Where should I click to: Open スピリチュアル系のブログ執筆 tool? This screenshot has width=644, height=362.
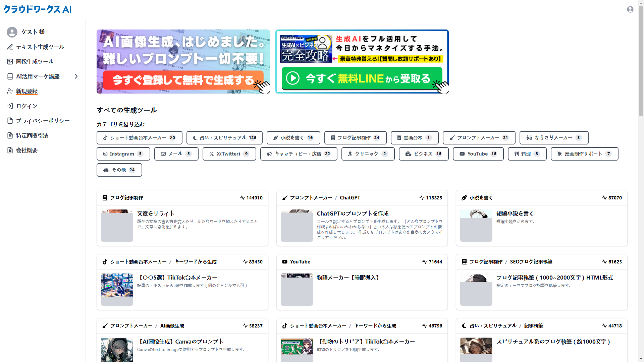(x=553, y=342)
